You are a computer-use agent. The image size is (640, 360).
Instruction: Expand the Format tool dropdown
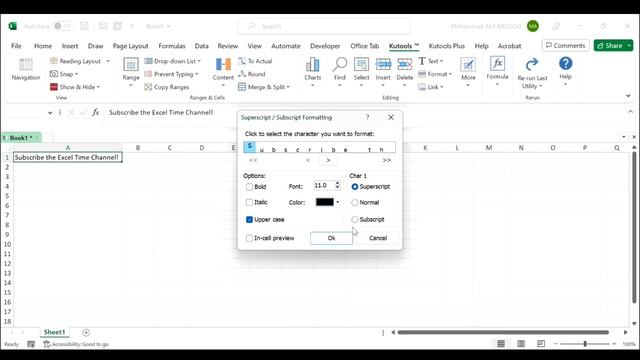[450, 74]
